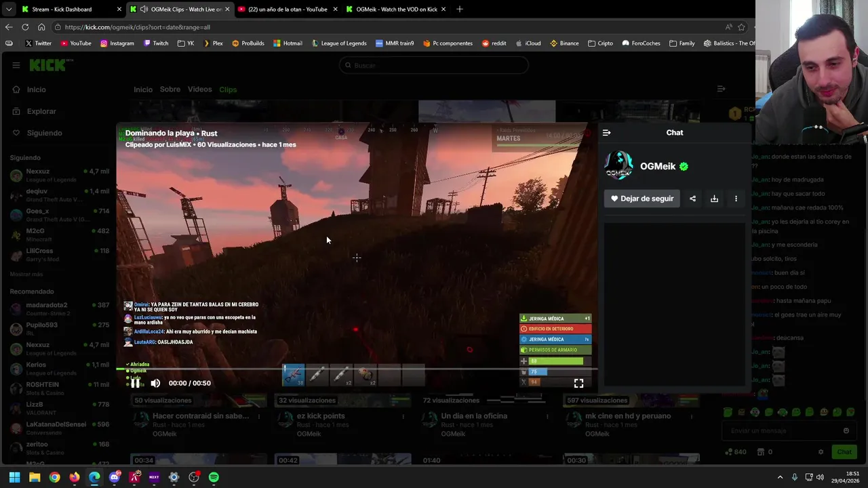Share the clip via the share icon
The image size is (868, 488).
[692, 199]
